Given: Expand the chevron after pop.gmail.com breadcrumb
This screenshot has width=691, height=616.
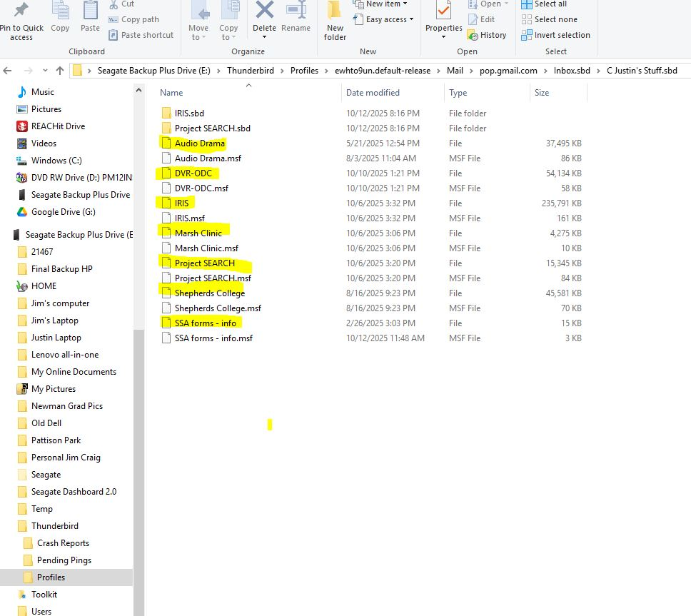Looking at the screenshot, I should coord(545,71).
